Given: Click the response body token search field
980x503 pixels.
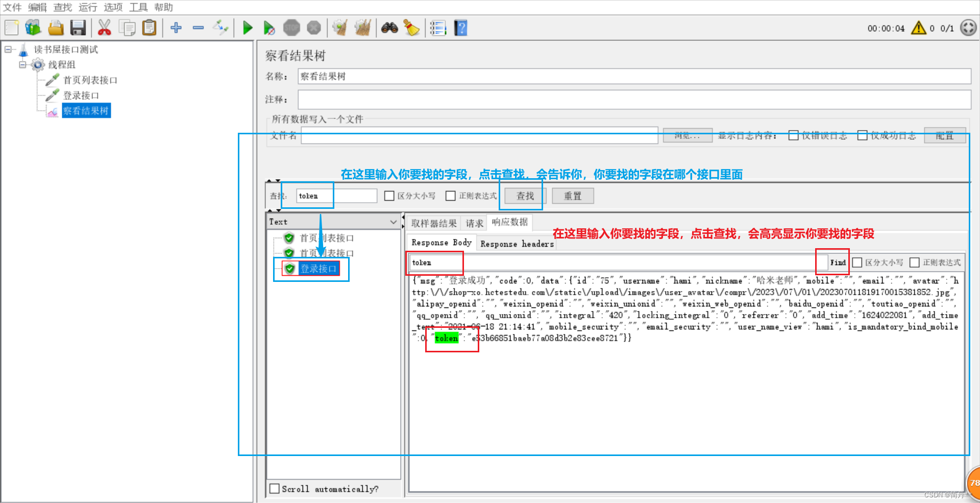Looking at the screenshot, I should (618, 262).
